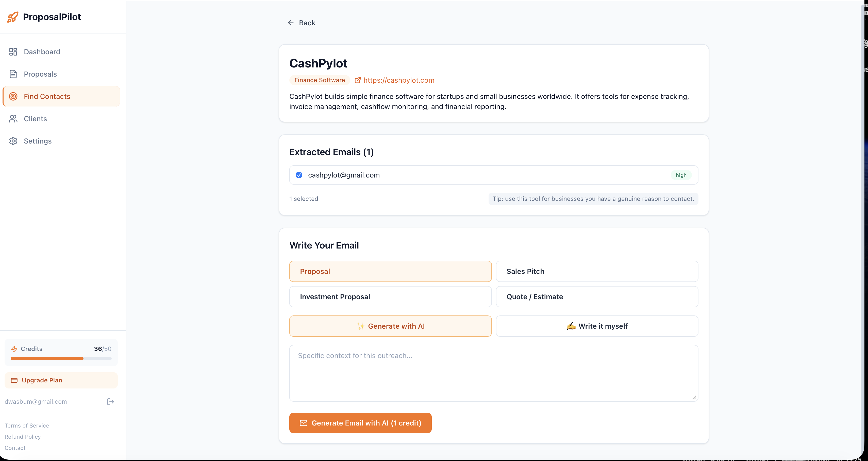Open the https://cashpylot.com link
Viewport: 868px width, 461px height.
pos(399,80)
